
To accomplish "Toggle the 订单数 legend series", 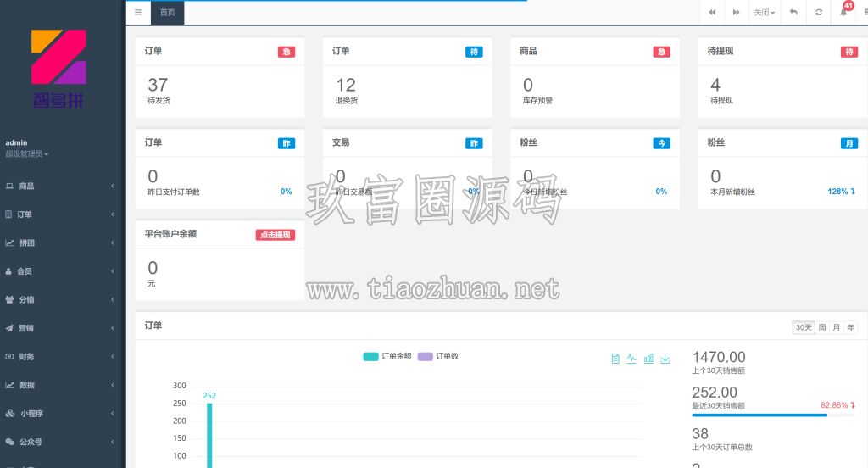I will 438,356.
